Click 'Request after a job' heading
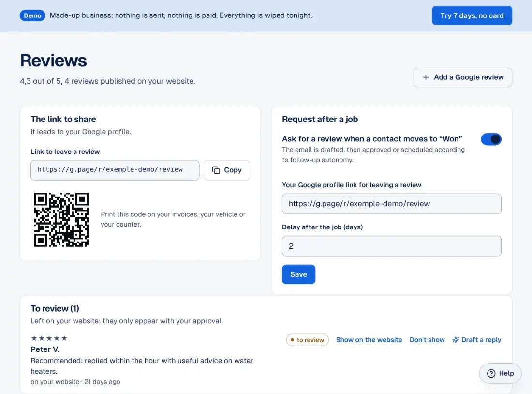532x394 pixels. click(x=320, y=119)
